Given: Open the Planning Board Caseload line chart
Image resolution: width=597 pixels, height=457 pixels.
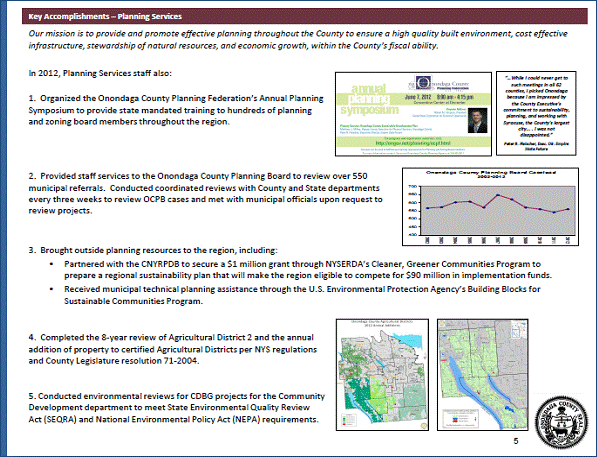Looking at the screenshot, I should pos(490,207).
